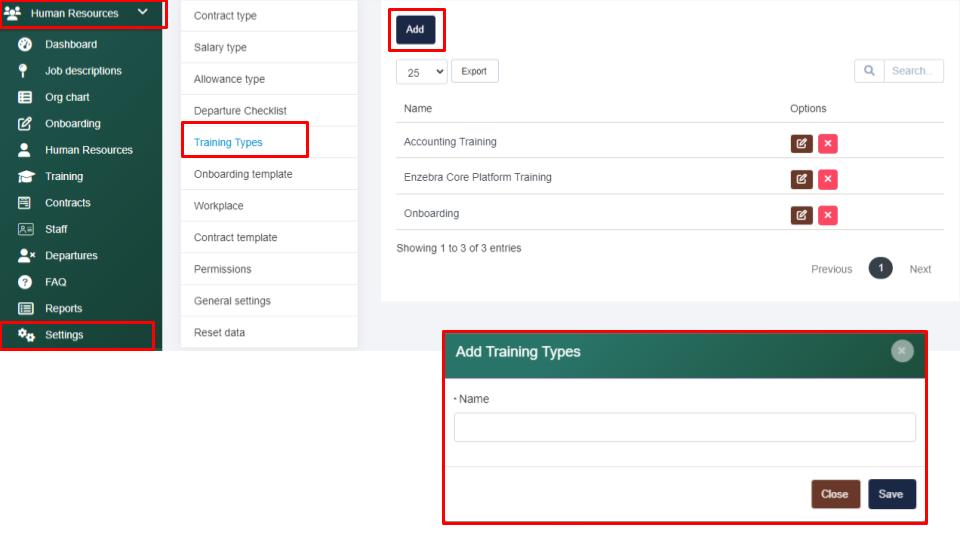Open the 25 entries per page dropdown
This screenshot has height=540, width=960.
(x=421, y=72)
